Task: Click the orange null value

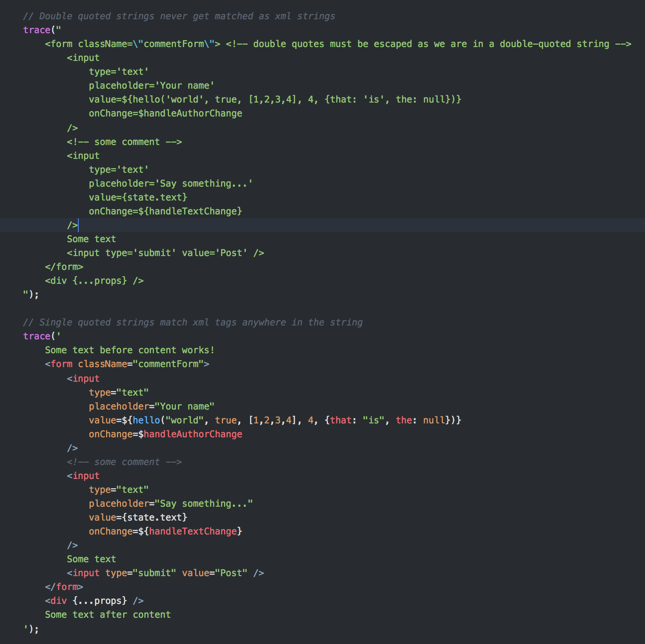Action: [434, 420]
